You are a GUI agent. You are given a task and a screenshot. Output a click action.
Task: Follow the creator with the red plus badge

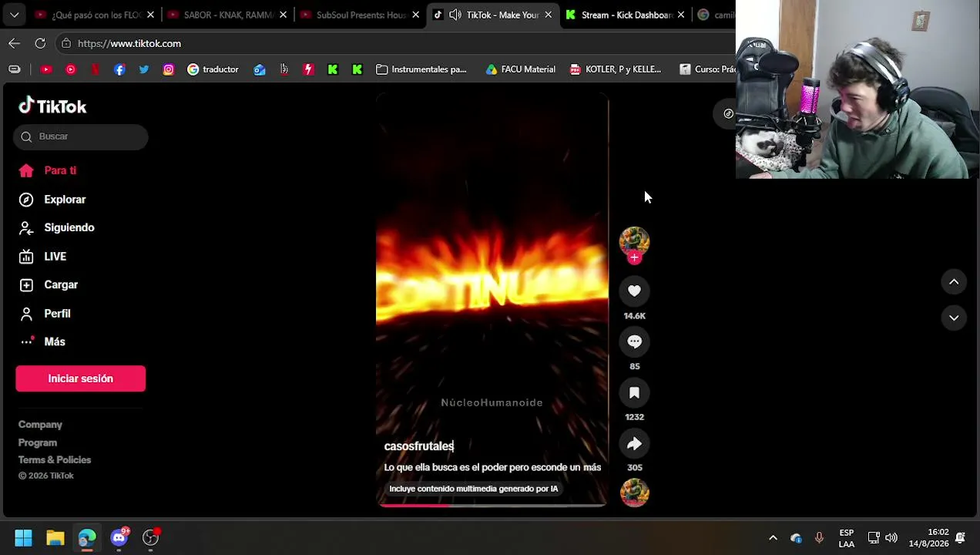coord(634,258)
